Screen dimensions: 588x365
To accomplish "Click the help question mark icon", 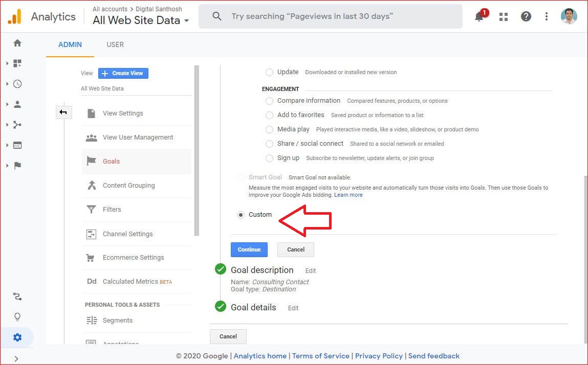I will tap(526, 16).
